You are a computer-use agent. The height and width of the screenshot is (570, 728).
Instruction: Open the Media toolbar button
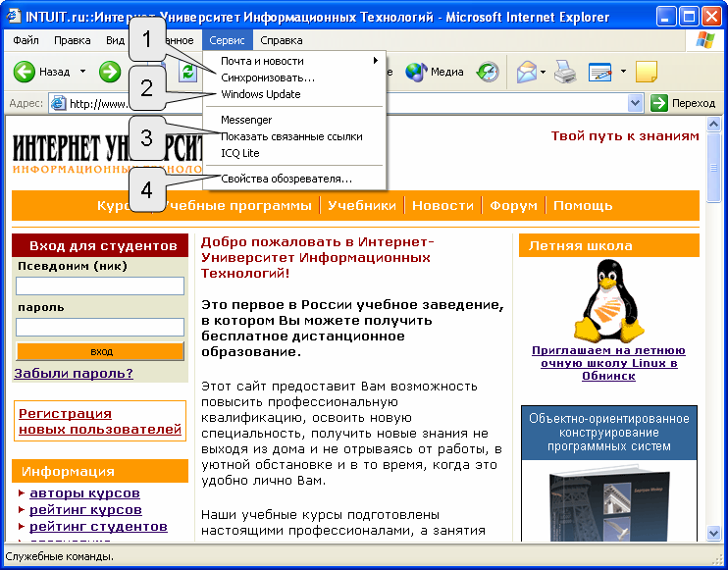click(x=435, y=72)
